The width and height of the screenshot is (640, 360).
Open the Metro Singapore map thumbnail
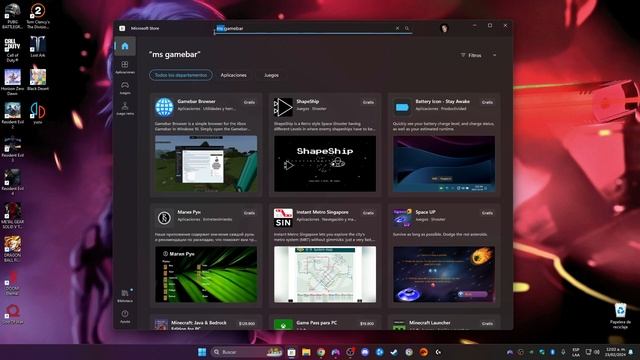point(325,274)
